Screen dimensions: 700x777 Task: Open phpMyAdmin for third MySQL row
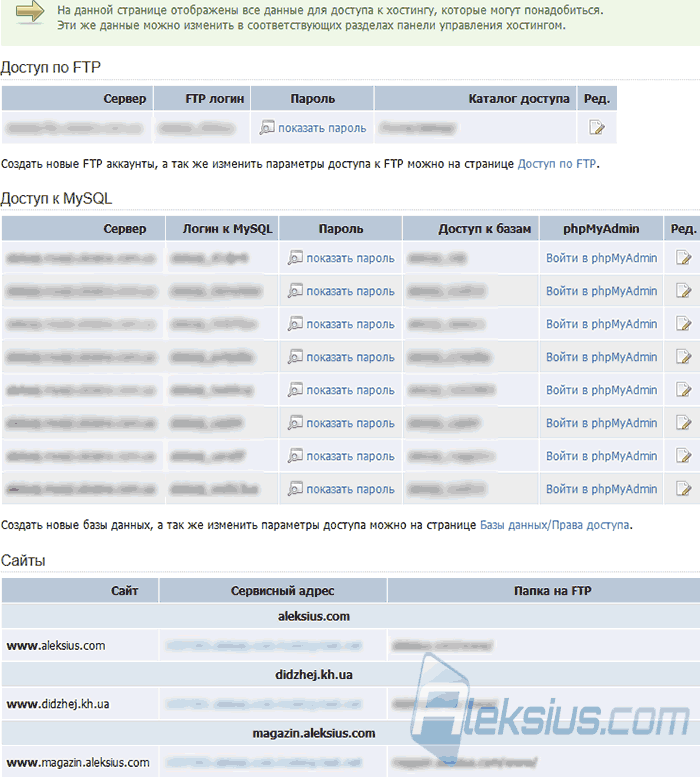[x=601, y=324]
